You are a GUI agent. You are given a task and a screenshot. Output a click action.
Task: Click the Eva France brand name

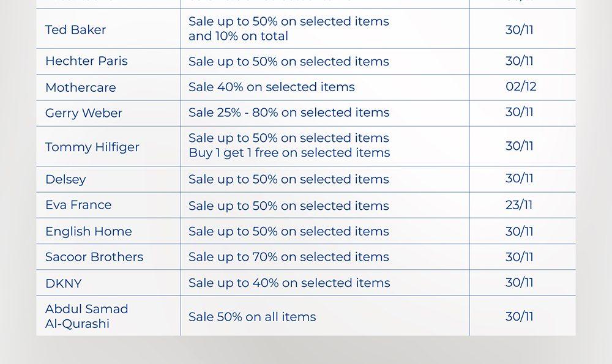tap(78, 205)
